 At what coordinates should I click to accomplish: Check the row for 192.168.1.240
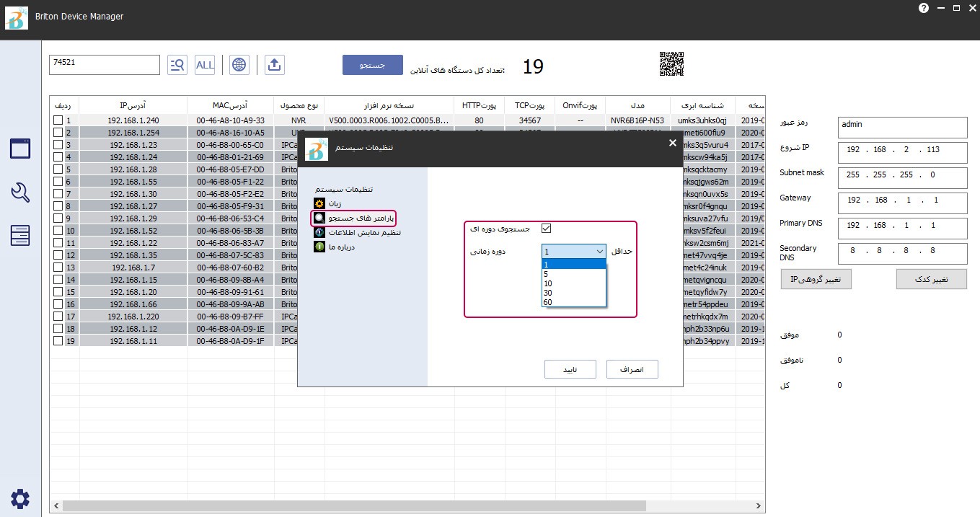[58, 120]
